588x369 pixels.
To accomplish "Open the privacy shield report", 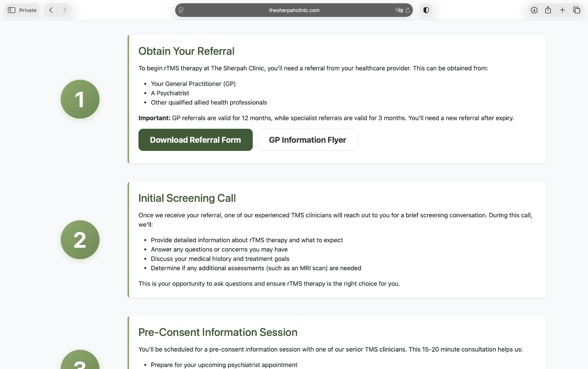I will [x=426, y=10].
